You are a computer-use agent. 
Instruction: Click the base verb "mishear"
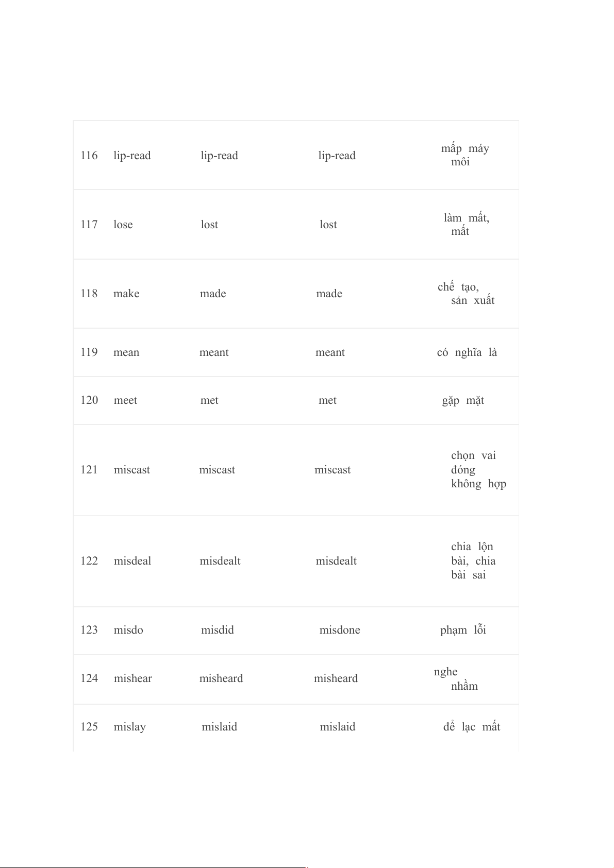(x=132, y=678)
